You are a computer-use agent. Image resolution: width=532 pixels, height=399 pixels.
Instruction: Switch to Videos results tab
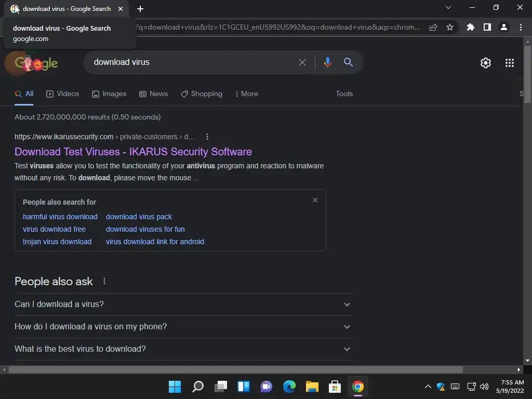point(63,94)
